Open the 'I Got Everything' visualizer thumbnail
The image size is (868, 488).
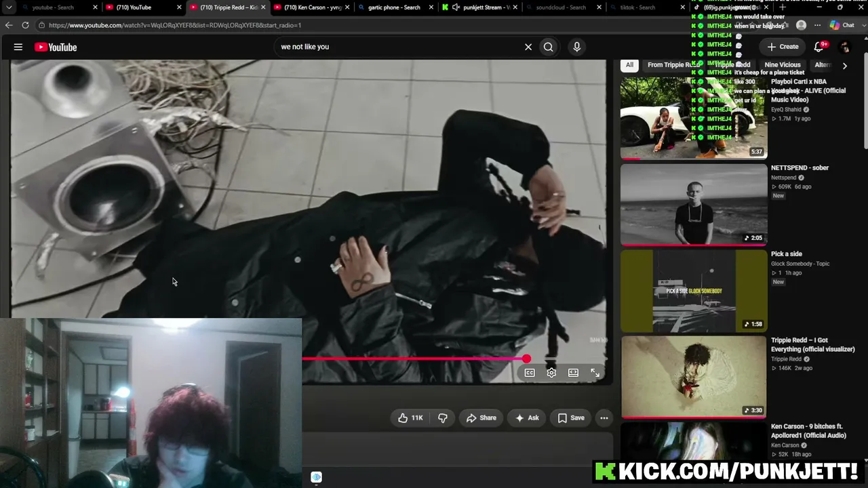pyautogui.click(x=694, y=377)
